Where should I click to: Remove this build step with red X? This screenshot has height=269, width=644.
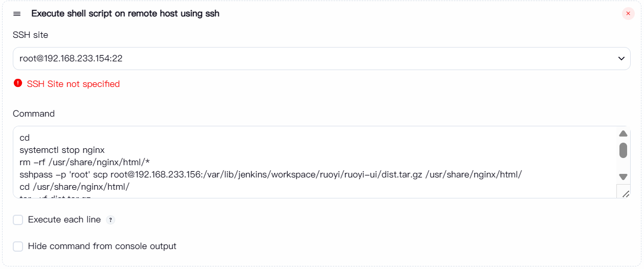click(628, 14)
